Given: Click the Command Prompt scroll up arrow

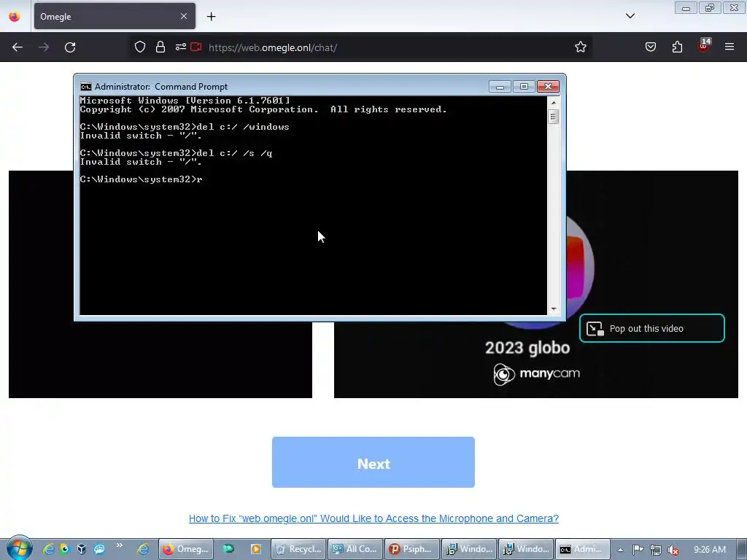Looking at the screenshot, I should (553, 102).
